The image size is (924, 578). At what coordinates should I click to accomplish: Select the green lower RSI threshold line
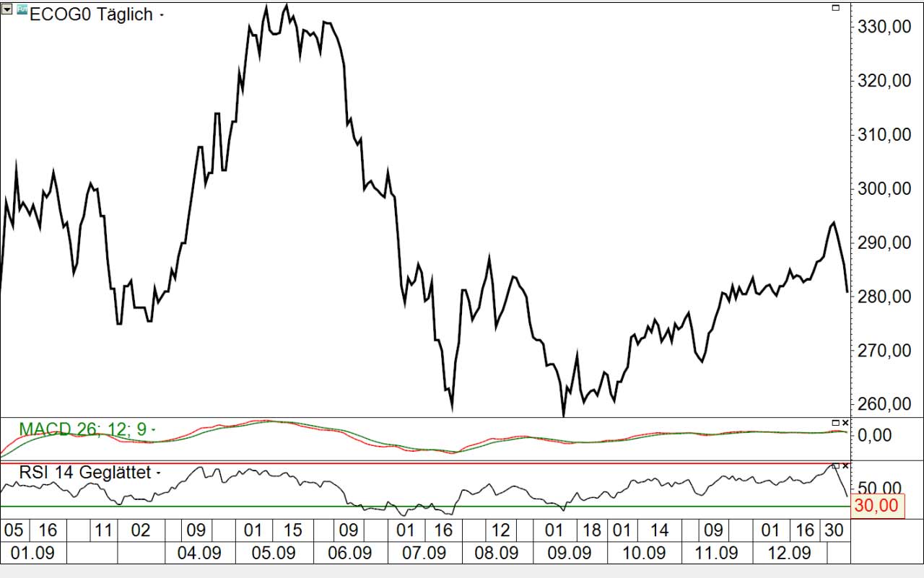coord(424,507)
